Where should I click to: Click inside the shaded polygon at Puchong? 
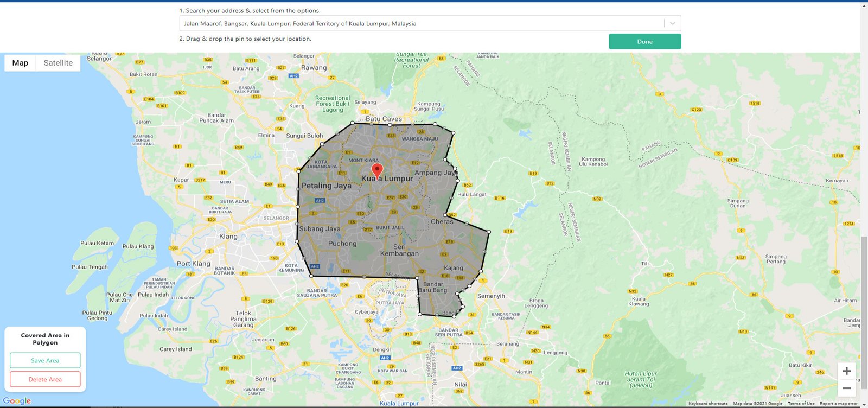[342, 244]
